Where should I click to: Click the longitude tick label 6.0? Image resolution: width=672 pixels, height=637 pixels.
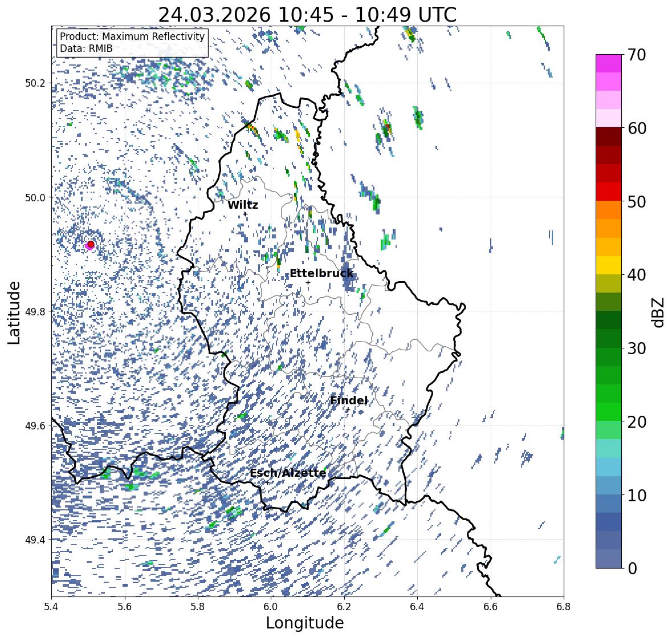point(271,606)
